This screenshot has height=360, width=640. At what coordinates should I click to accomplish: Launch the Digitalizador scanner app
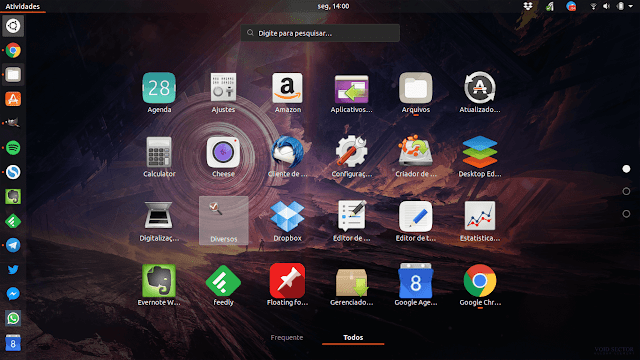tap(159, 215)
